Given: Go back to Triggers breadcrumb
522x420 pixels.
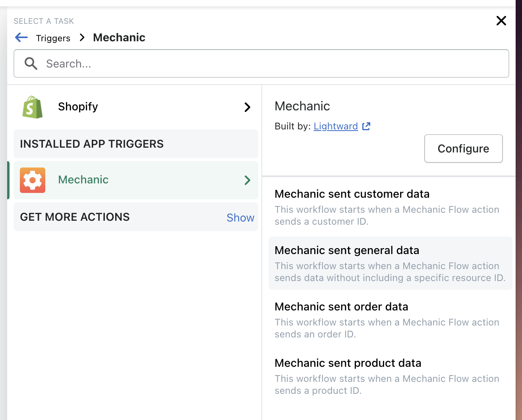Looking at the screenshot, I should tap(53, 38).
